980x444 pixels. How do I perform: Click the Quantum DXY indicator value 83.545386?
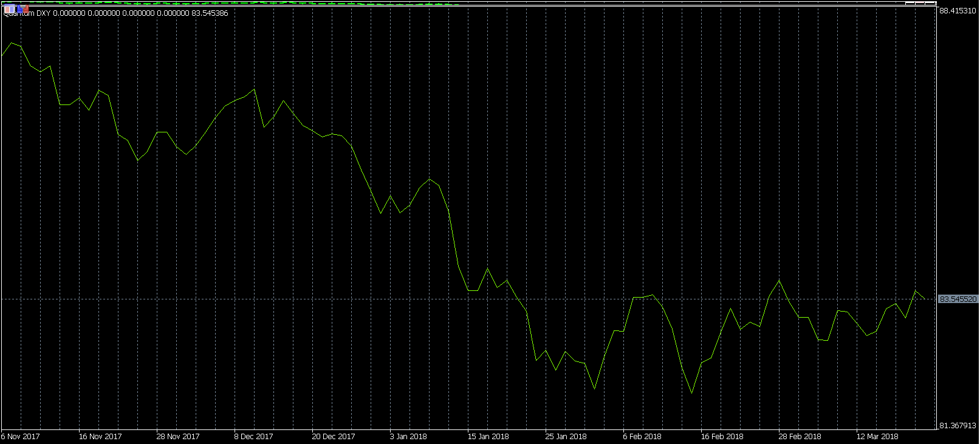coord(209,13)
